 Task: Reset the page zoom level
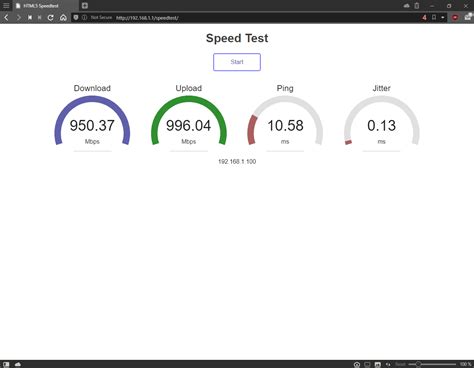click(400, 364)
